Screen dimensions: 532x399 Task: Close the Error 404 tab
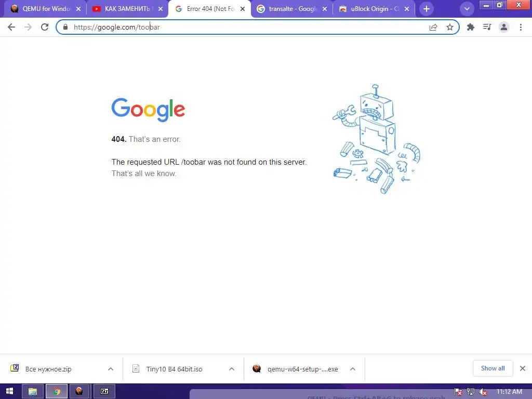(x=243, y=9)
